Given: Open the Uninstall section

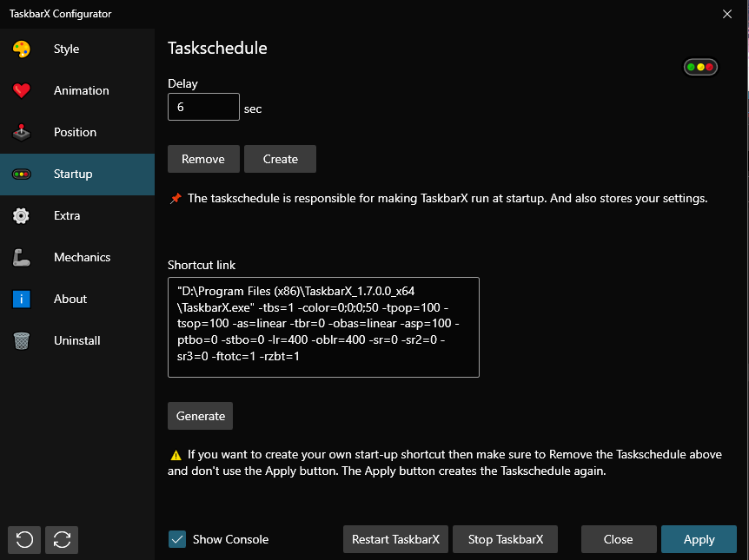Looking at the screenshot, I should [x=77, y=341].
